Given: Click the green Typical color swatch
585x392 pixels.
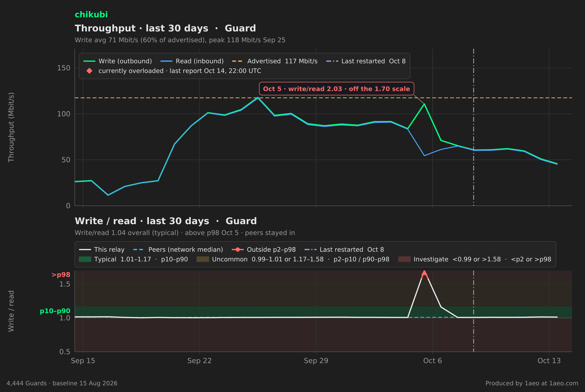Looking at the screenshot, I should click(x=85, y=259).
